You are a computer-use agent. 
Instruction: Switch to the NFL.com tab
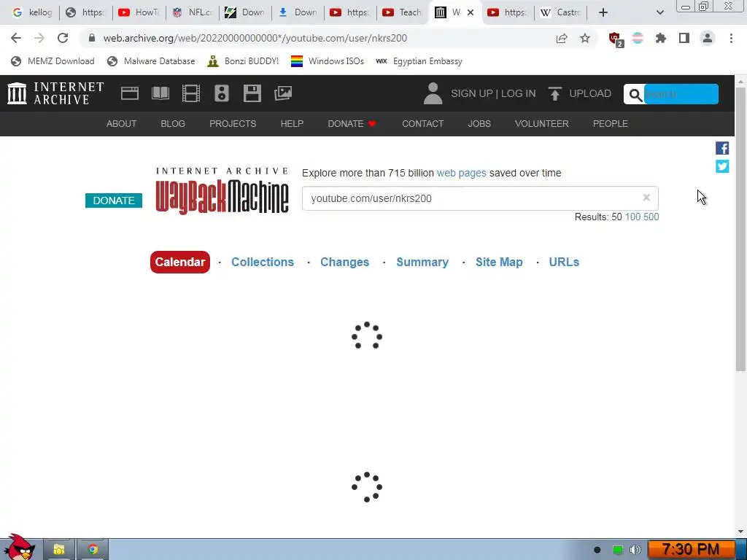pos(193,12)
